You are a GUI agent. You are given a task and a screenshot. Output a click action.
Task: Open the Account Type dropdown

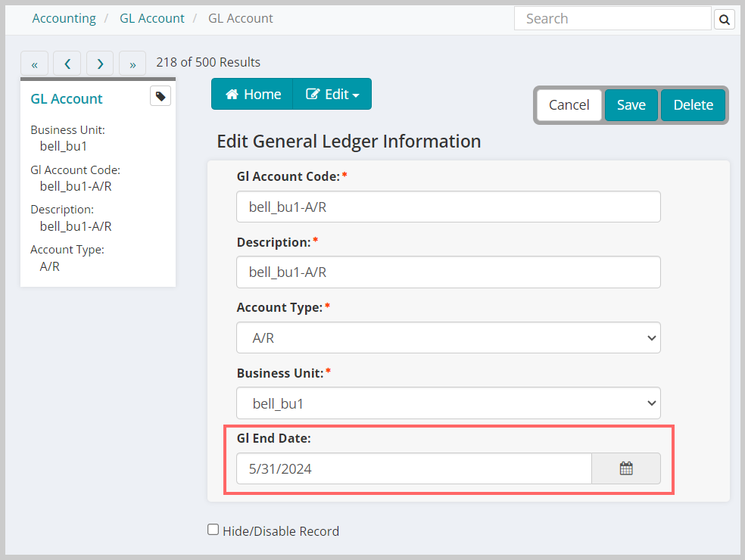pyautogui.click(x=448, y=338)
